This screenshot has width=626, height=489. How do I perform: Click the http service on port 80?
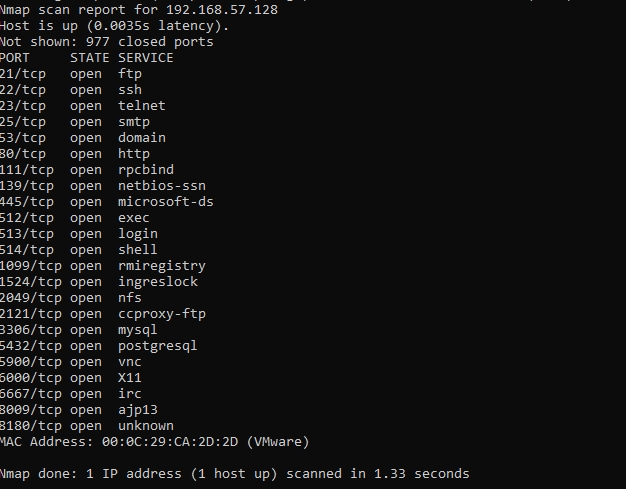pos(134,154)
